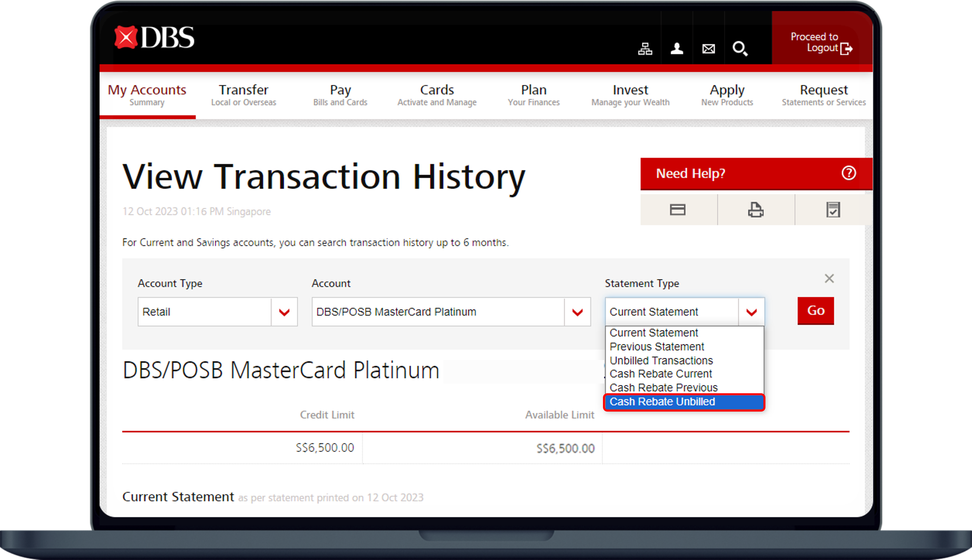Select Current Statement in dropdown list
The width and height of the screenshot is (972, 560).
click(684, 333)
